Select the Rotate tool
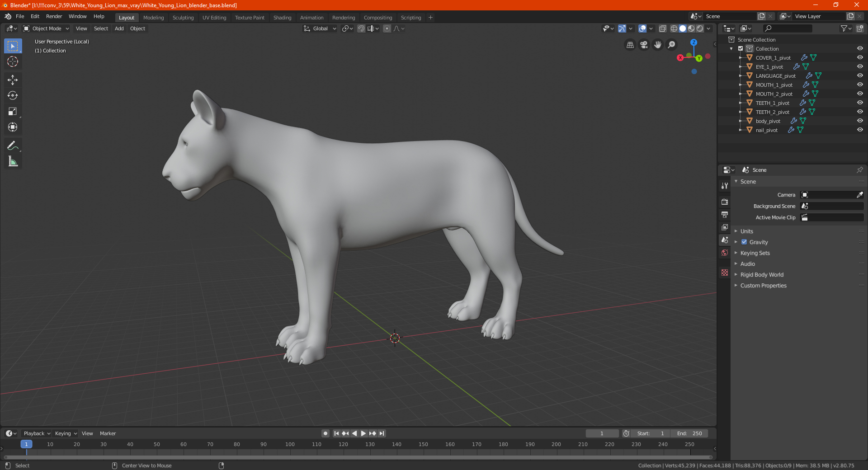 point(13,95)
